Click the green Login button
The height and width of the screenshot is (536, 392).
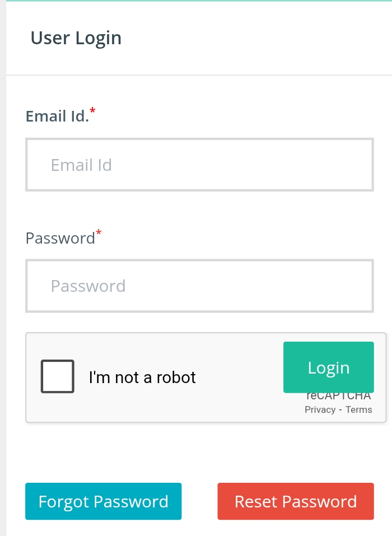[328, 367]
